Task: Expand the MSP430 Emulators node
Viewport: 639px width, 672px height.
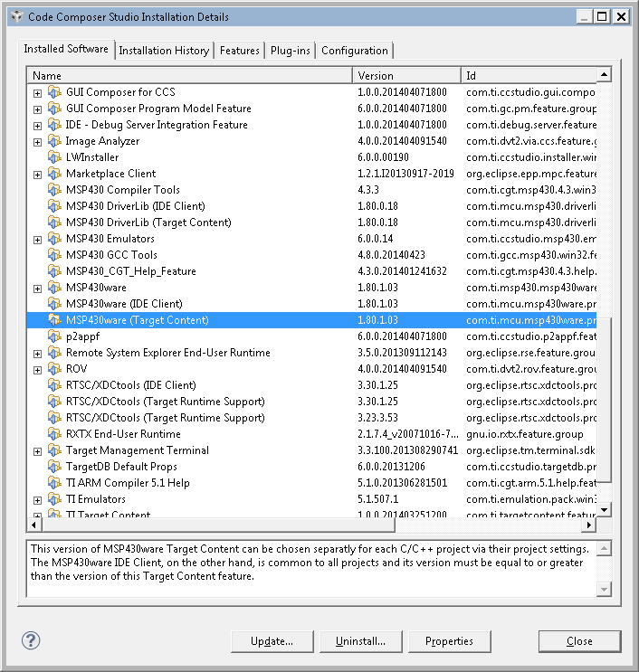Action: (x=38, y=240)
